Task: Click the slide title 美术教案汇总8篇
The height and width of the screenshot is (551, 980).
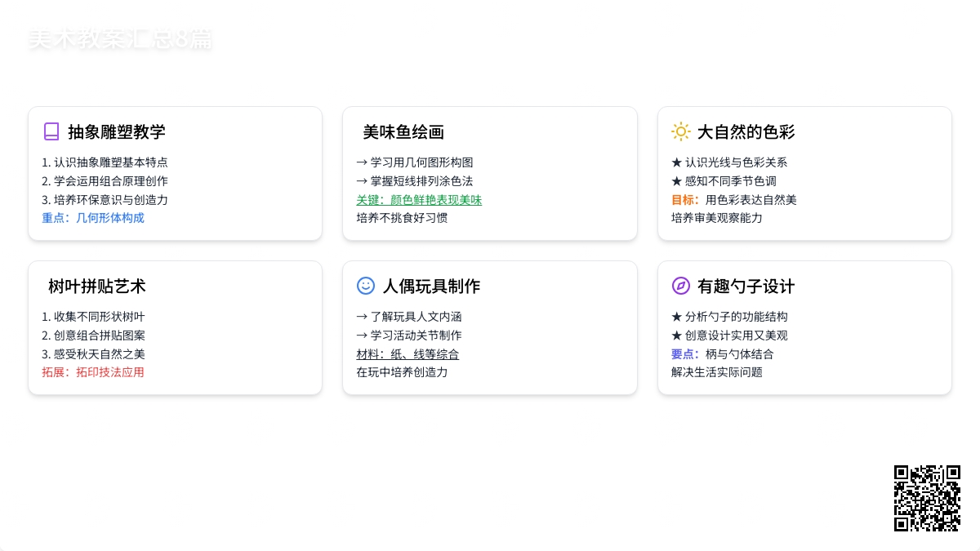Action: (x=120, y=39)
